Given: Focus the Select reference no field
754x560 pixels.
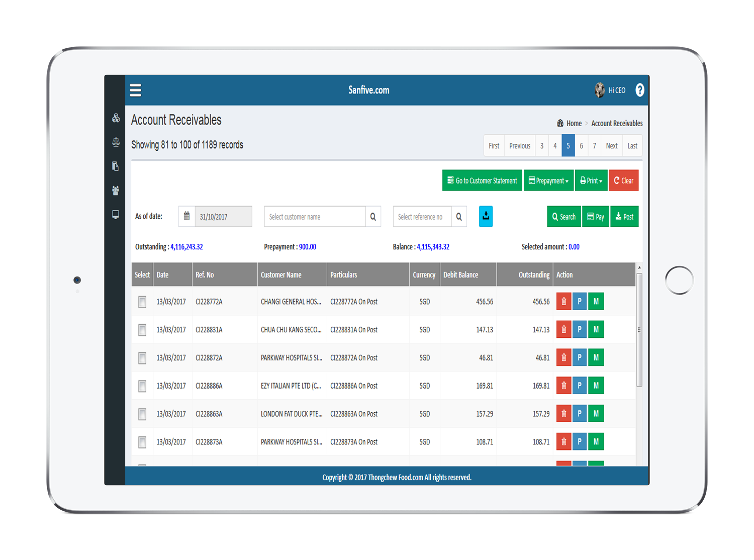Looking at the screenshot, I should (422, 217).
